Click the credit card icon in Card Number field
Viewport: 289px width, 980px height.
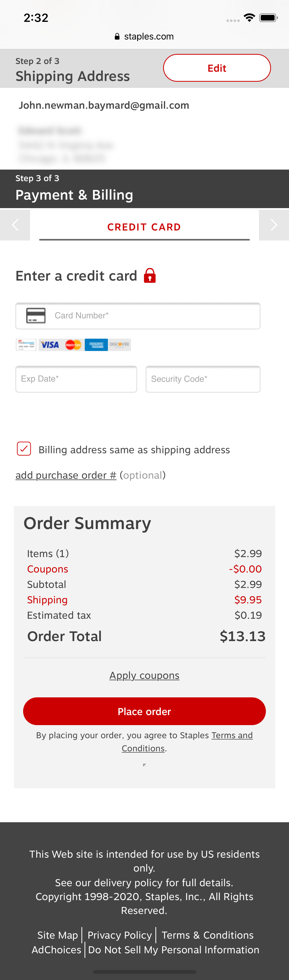36,315
